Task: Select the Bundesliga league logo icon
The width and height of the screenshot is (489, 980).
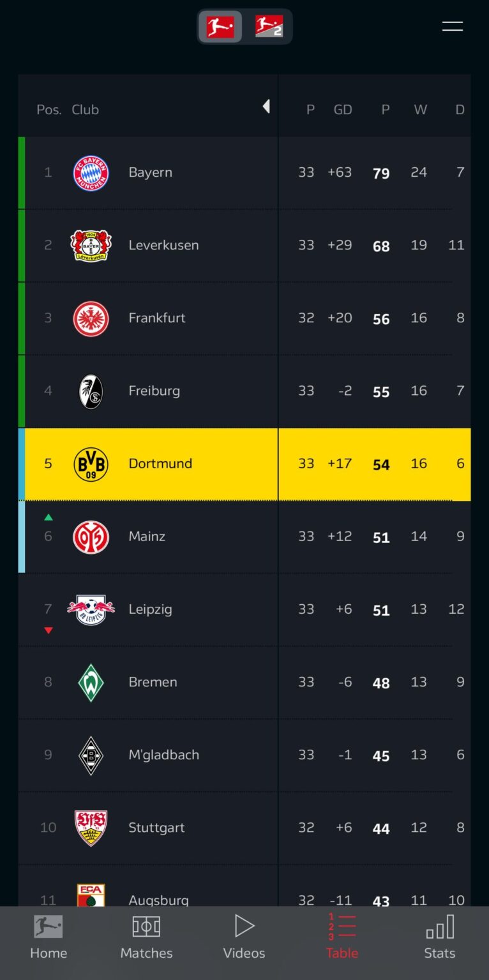Action: click(x=220, y=27)
